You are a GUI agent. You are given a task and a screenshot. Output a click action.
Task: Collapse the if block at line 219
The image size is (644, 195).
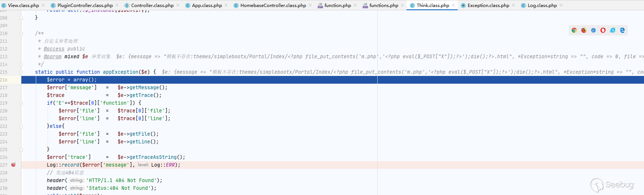tap(21, 103)
